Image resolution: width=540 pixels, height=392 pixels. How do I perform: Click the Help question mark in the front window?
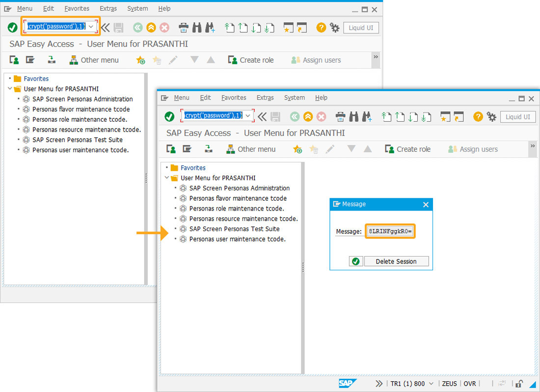point(478,117)
